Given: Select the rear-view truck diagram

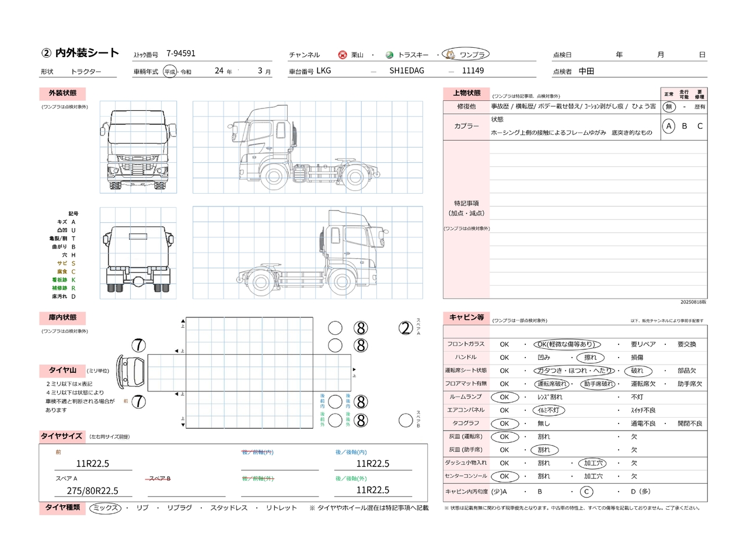Looking at the screenshot, I should point(138,253).
